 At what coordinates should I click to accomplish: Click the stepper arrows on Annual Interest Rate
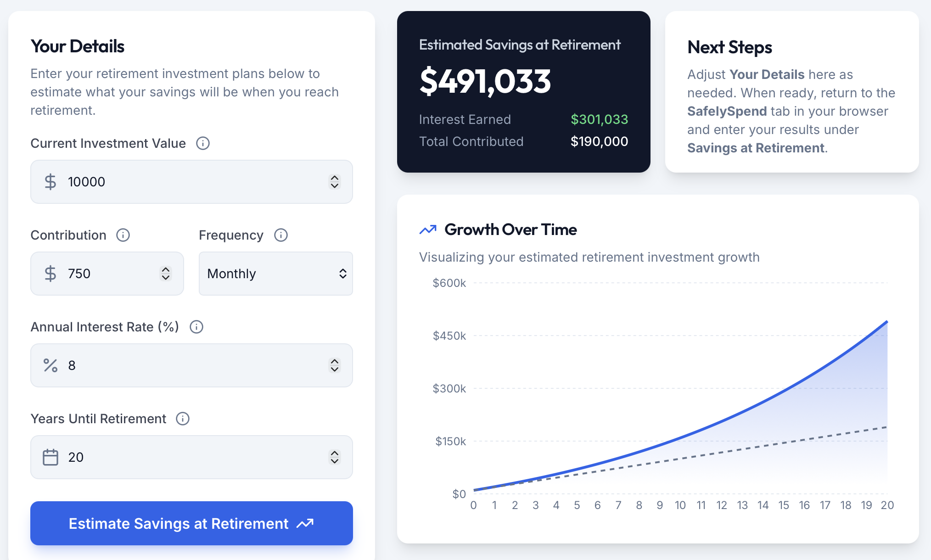(x=335, y=365)
